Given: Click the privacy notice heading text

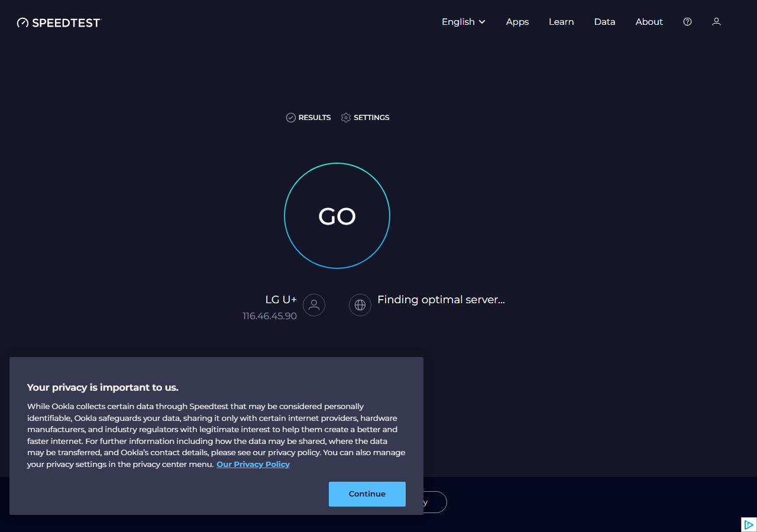Looking at the screenshot, I should [x=103, y=388].
